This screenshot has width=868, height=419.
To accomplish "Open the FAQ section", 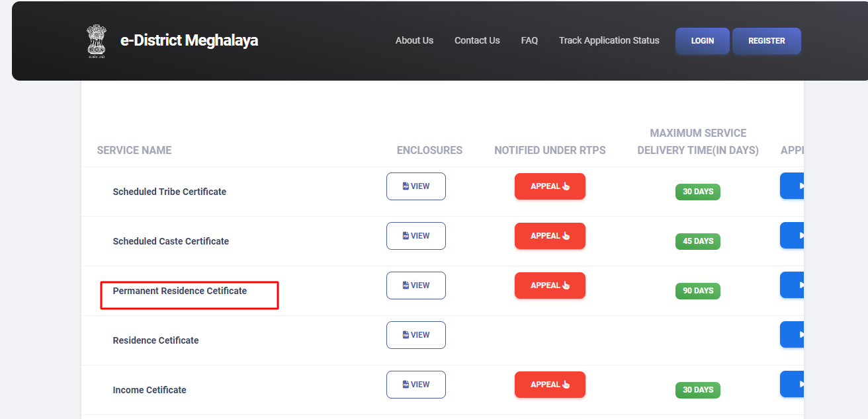I will (x=529, y=40).
